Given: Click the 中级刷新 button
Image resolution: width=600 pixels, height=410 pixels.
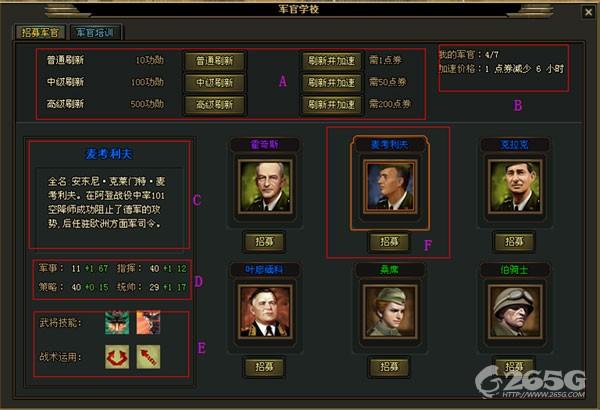Looking at the screenshot, I should pyautogui.click(x=214, y=83).
